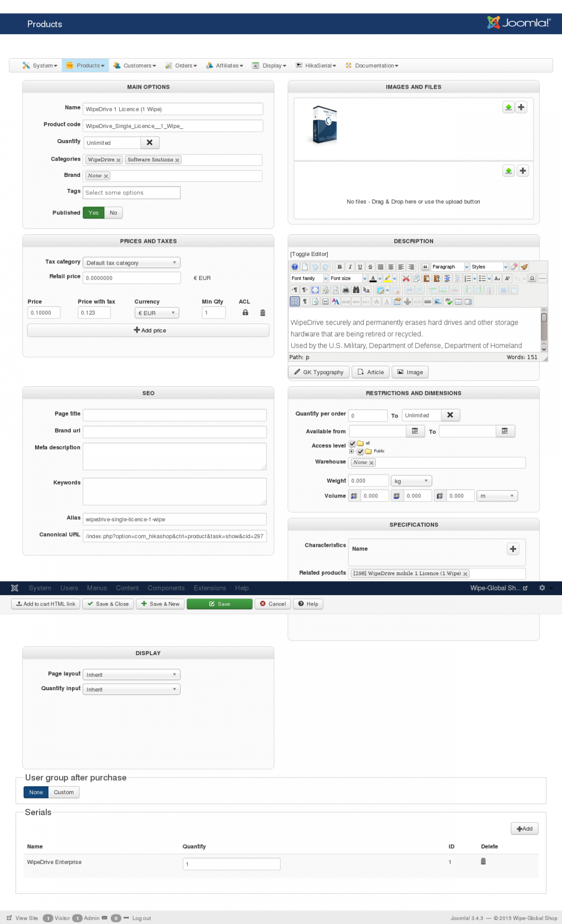This screenshot has height=924, width=562.
Task: Open the Font size dropdown
Action: click(348, 278)
